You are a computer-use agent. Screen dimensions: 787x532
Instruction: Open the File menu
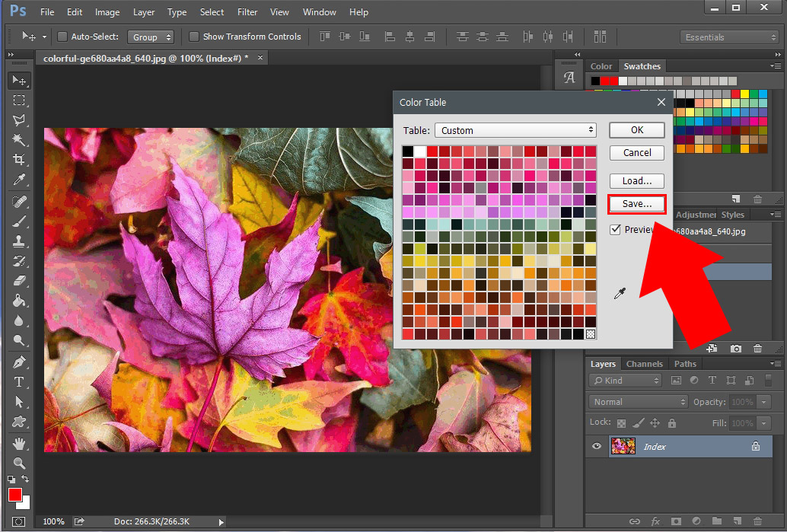click(x=47, y=12)
